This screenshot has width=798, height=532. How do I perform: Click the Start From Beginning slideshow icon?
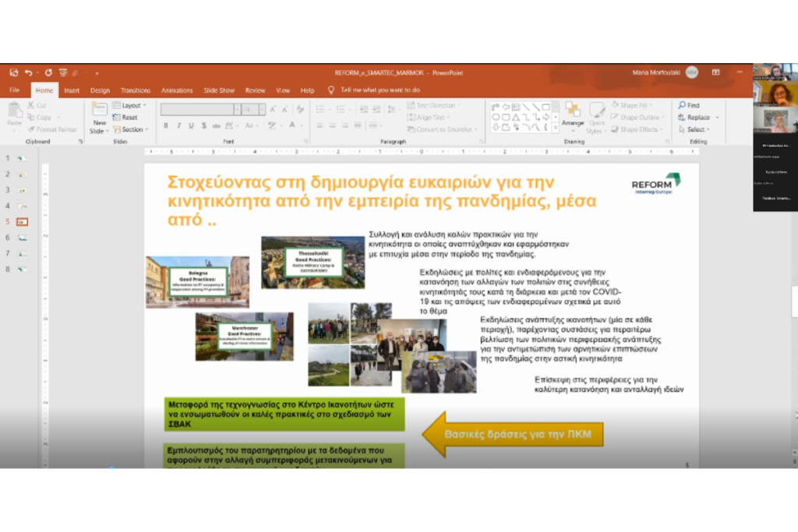click(65, 72)
